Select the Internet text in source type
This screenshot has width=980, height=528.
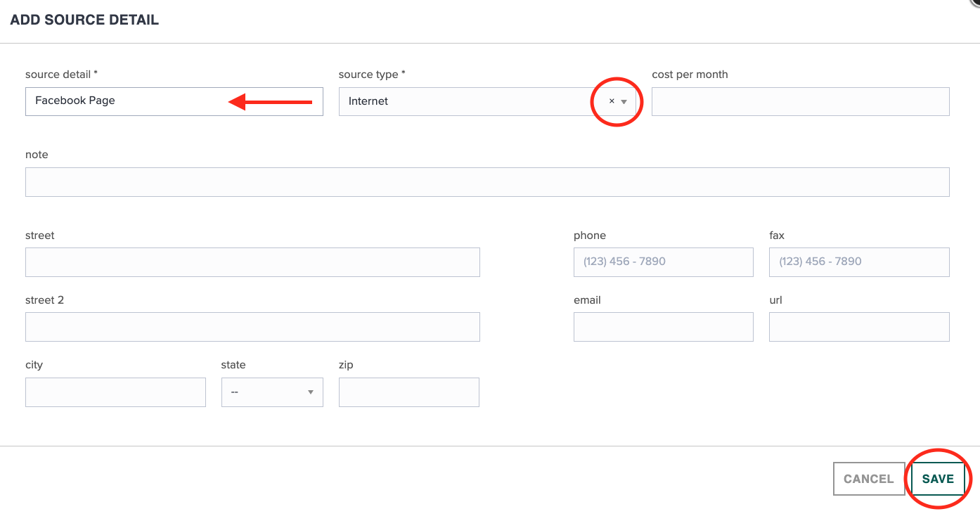369,101
